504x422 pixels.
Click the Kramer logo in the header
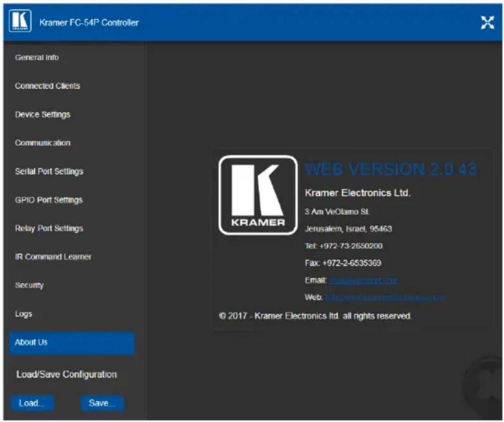tap(20, 21)
